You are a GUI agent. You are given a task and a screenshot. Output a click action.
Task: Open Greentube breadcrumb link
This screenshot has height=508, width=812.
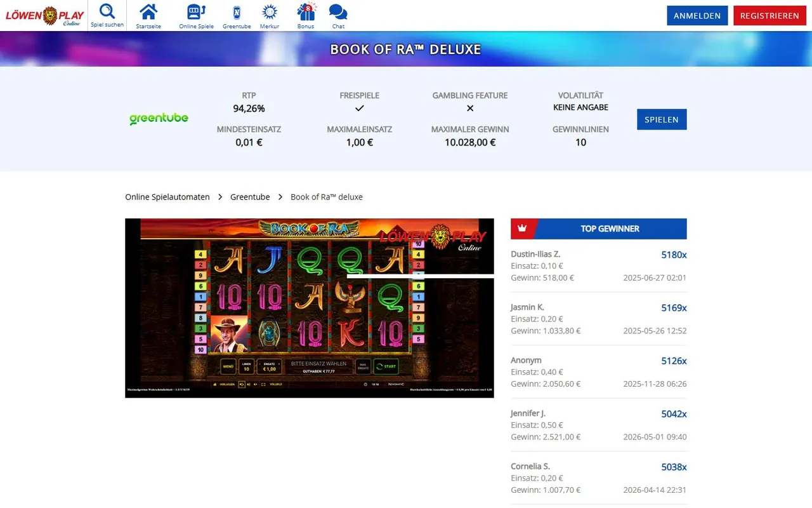[x=250, y=197]
